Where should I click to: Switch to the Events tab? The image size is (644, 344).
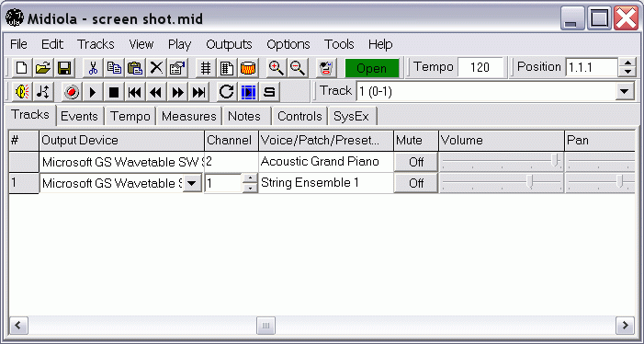[x=79, y=116]
